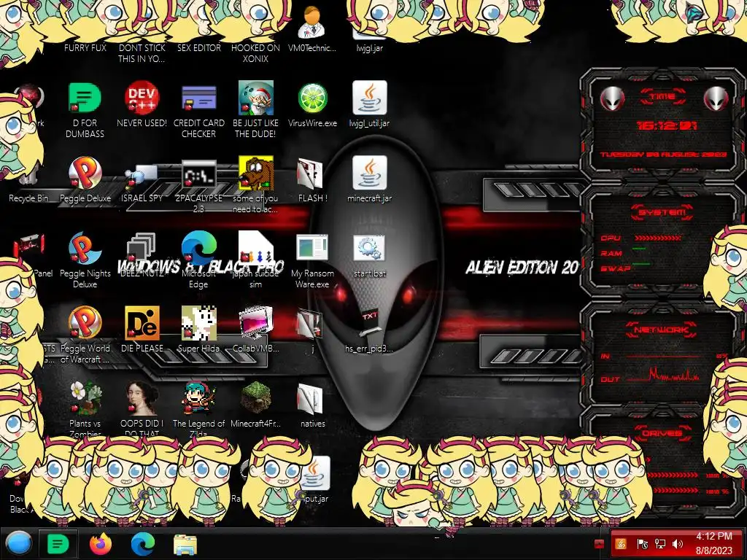Click the DRIVES widget header
The width and height of the screenshot is (747, 560).
click(x=662, y=433)
